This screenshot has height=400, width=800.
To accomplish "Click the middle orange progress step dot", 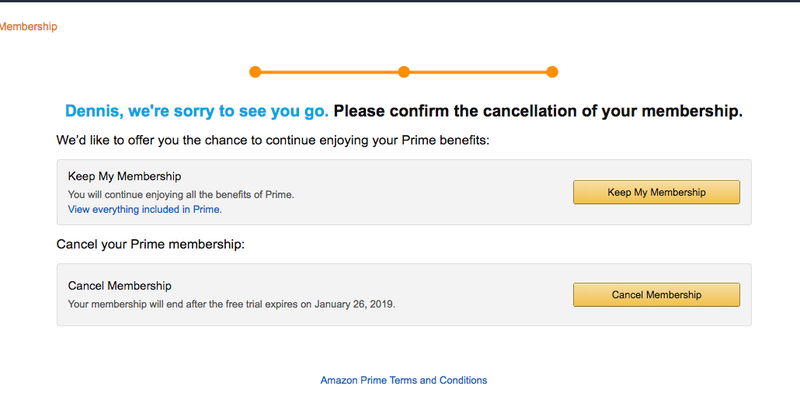I will pyautogui.click(x=404, y=72).
